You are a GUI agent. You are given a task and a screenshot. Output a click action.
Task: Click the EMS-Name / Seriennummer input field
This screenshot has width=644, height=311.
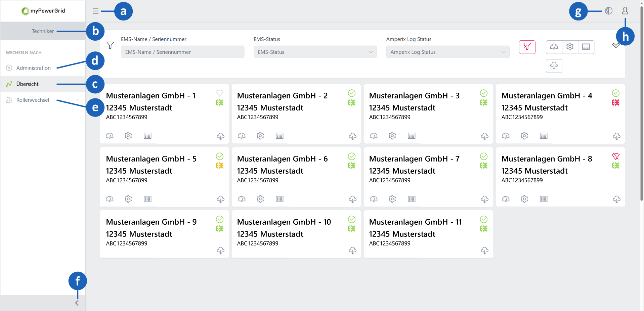[x=182, y=52]
